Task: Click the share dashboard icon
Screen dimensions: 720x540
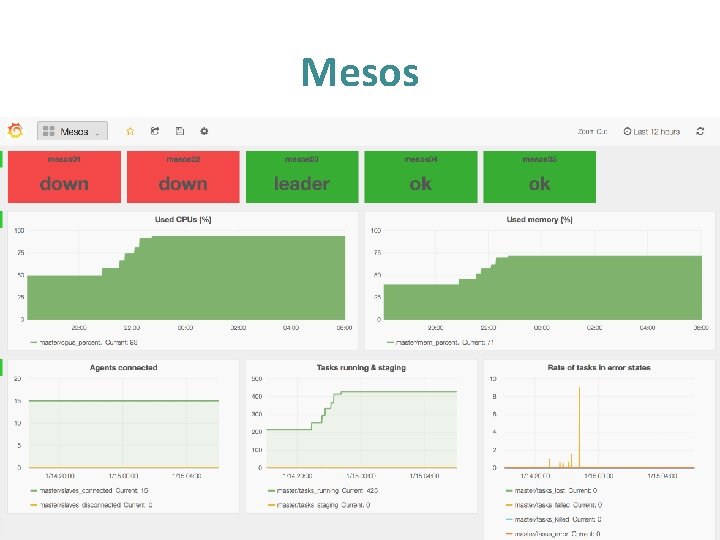Action: click(155, 131)
